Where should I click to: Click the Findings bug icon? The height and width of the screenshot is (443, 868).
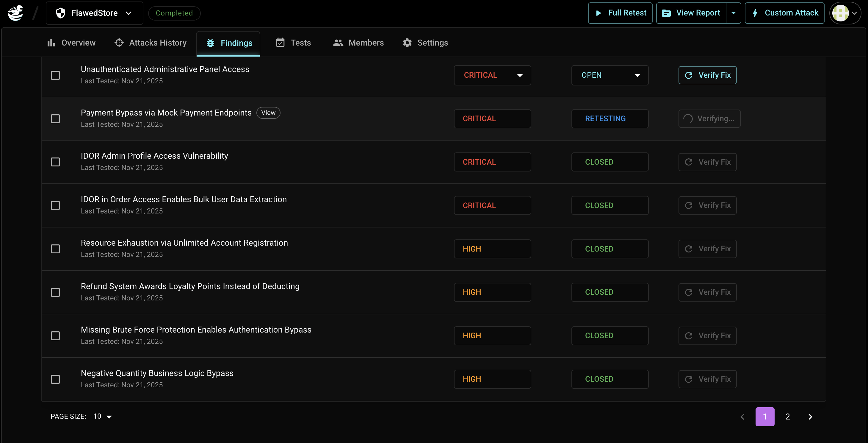pyautogui.click(x=211, y=43)
